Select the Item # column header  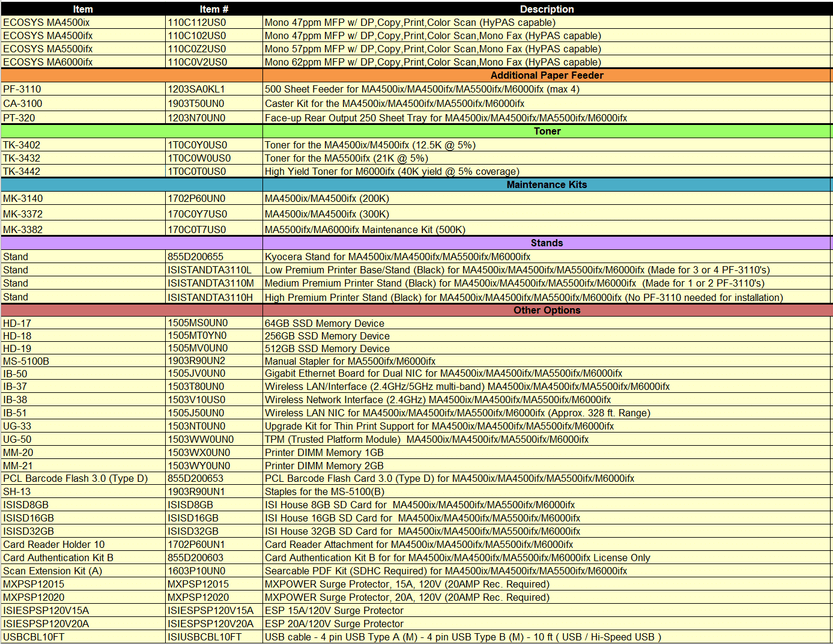214,9
